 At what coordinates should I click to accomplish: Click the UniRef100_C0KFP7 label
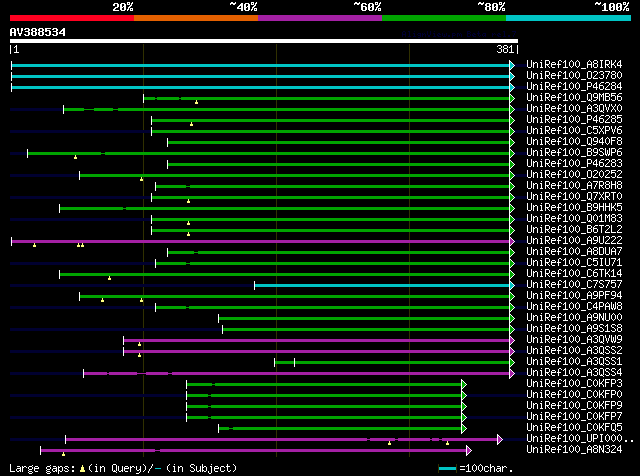pos(574,417)
